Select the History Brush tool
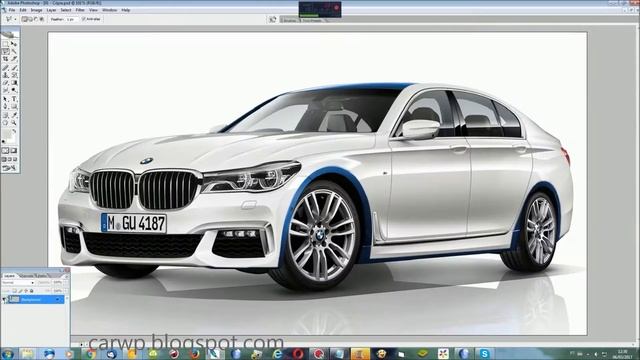 (x=14, y=75)
